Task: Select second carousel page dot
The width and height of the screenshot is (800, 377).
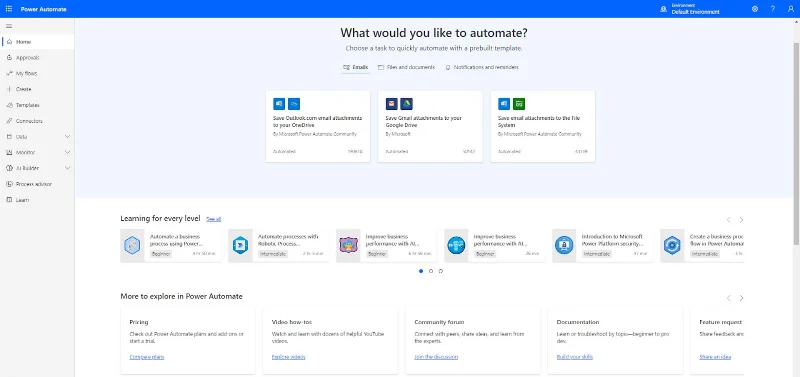Action: pyautogui.click(x=431, y=271)
